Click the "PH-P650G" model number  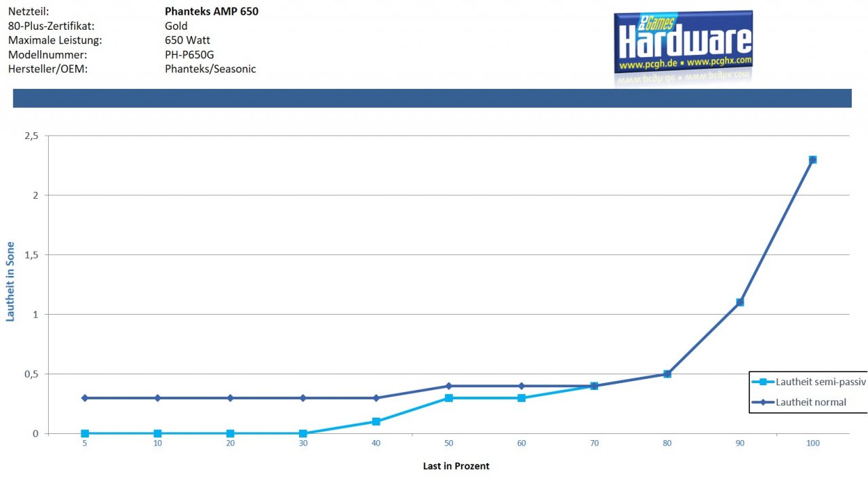pyautogui.click(x=189, y=54)
